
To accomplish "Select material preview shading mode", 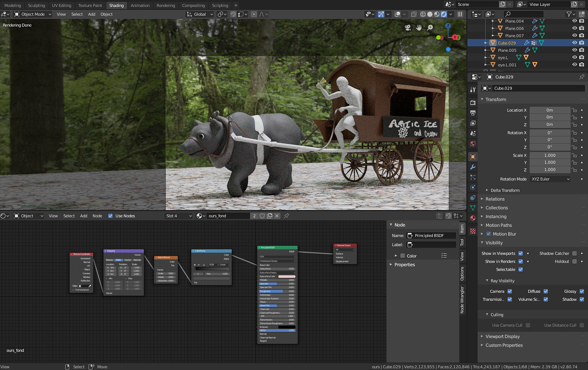I will click(437, 14).
